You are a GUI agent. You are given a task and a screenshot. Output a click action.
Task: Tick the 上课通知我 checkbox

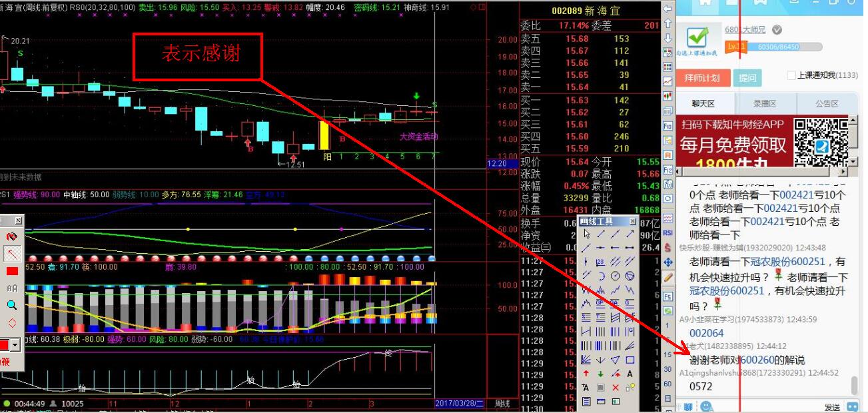(791, 76)
